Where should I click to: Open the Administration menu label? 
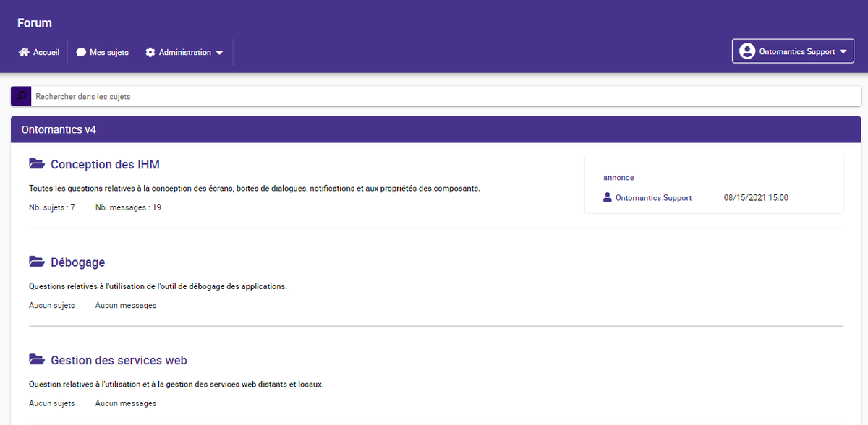point(185,53)
